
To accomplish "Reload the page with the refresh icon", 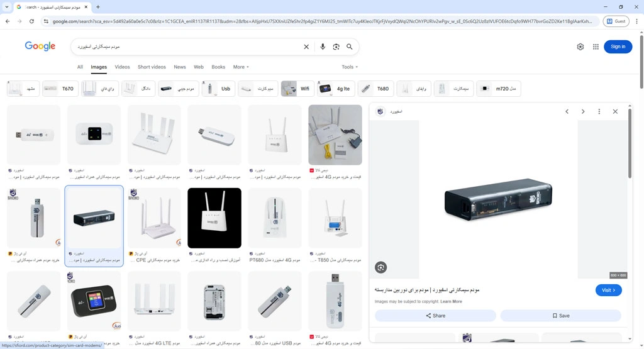I will click(x=31, y=21).
